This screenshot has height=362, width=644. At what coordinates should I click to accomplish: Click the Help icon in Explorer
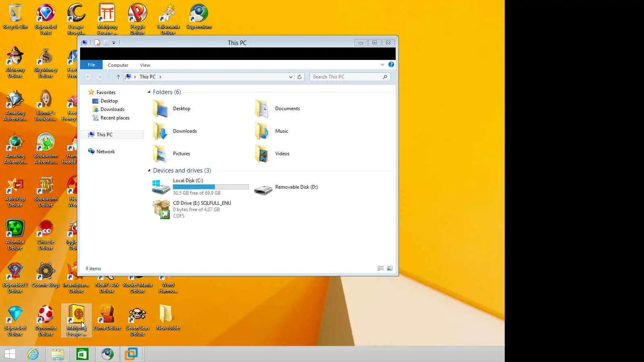click(391, 64)
